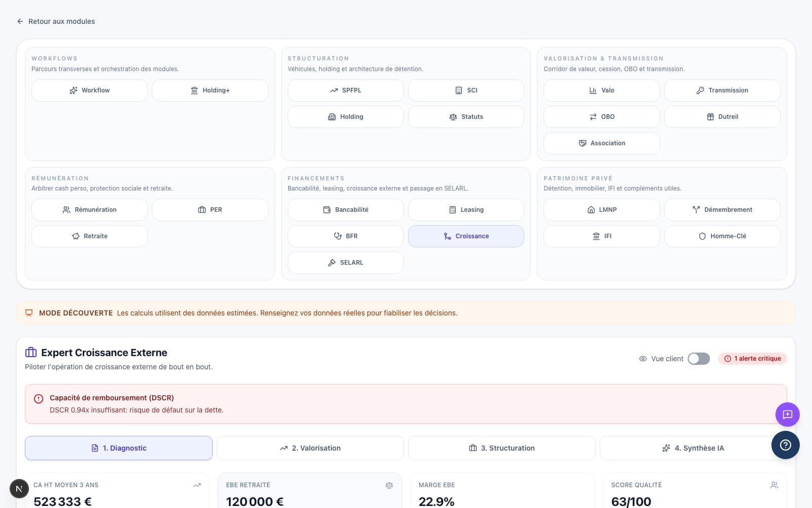Viewport: 812px width, 508px height.
Task: Click the eye icon next to Vue client
Action: (642, 359)
